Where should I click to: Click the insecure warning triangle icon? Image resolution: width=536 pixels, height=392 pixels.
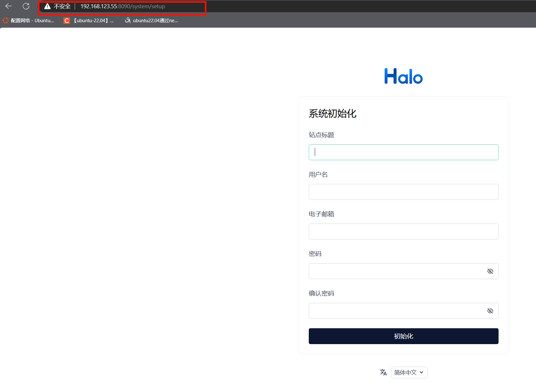47,6
